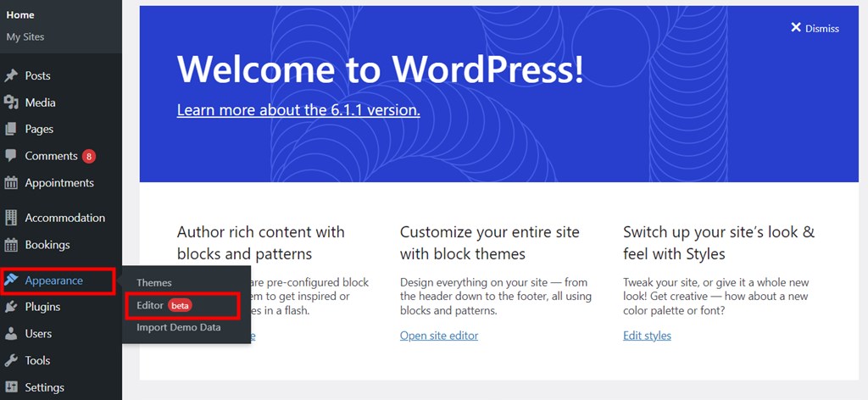
Task: Open the Tools menu
Action: [37, 361]
